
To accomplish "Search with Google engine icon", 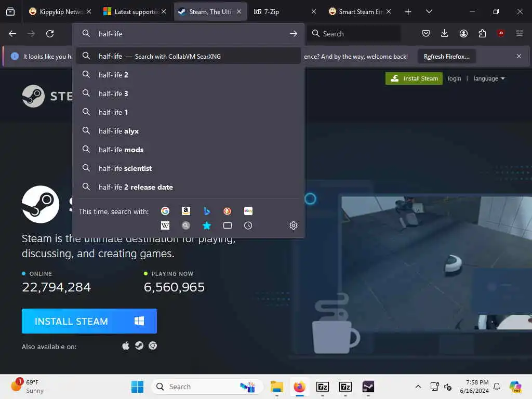I will click(x=165, y=211).
